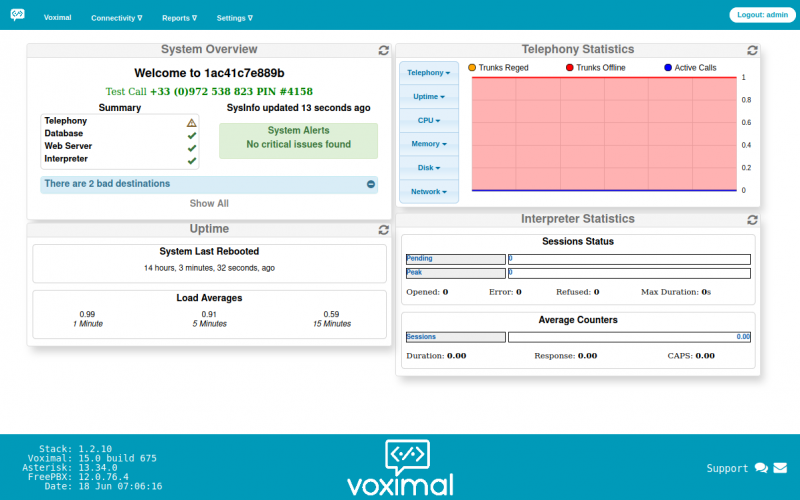Open the Settings menu
The image size is (800, 500).
click(234, 18)
